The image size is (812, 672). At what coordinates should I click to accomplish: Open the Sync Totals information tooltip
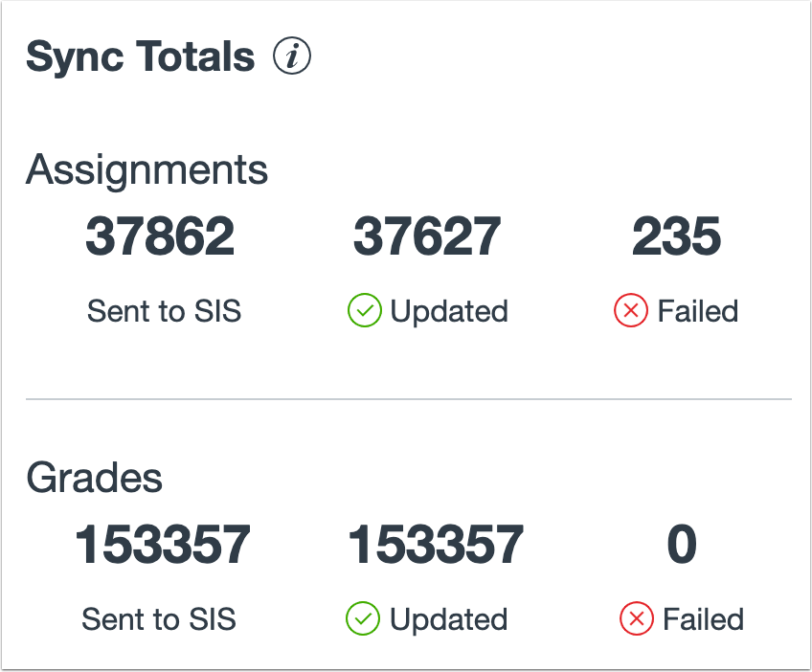click(290, 56)
